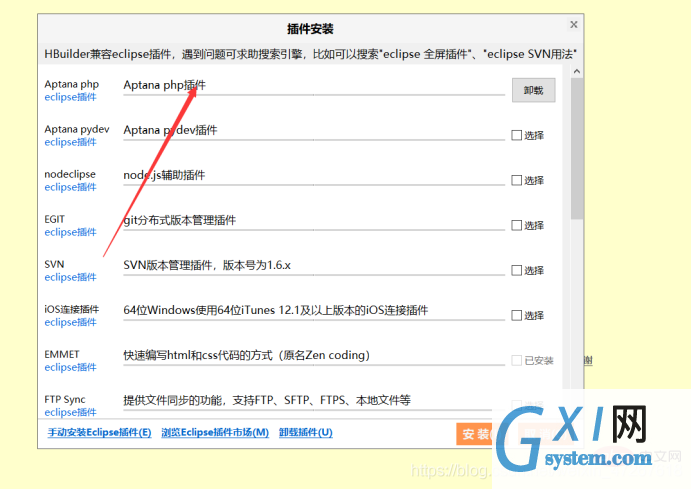
Task: Check 选择 for EGIT plugin
Action: pyautogui.click(x=516, y=225)
